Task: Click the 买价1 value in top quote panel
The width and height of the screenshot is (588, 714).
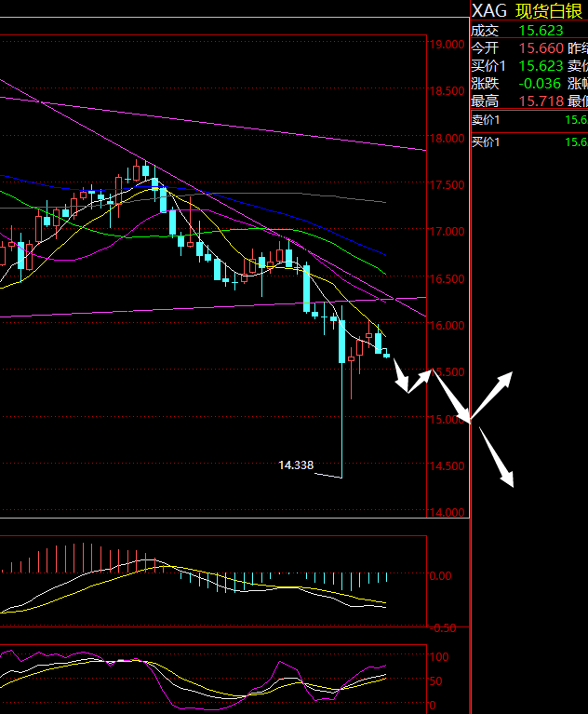Action: pos(541,66)
